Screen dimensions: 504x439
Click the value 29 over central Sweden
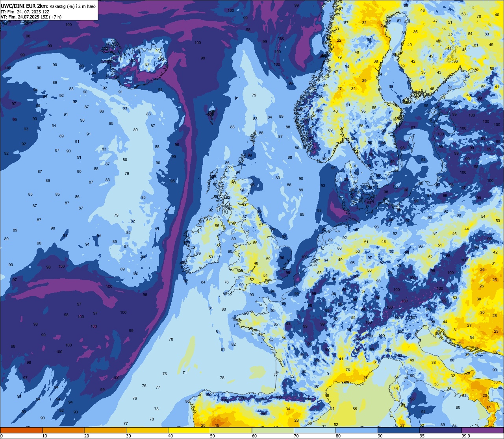click(x=364, y=81)
